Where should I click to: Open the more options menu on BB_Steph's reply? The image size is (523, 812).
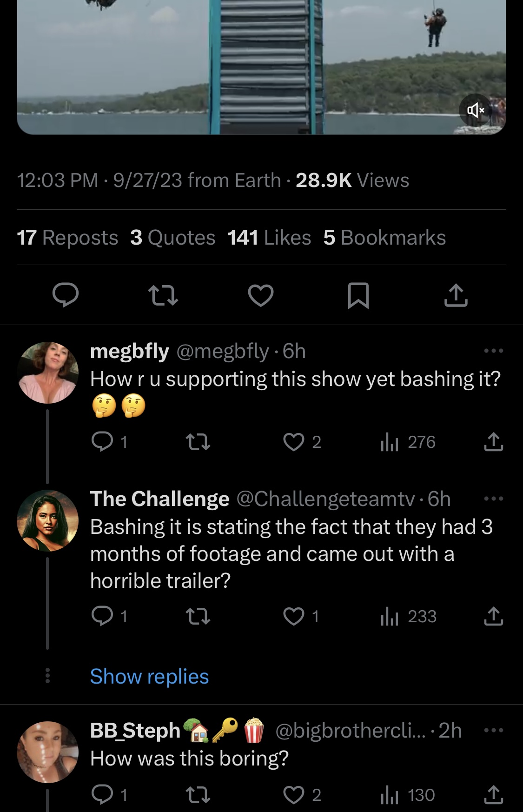(x=493, y=730)
